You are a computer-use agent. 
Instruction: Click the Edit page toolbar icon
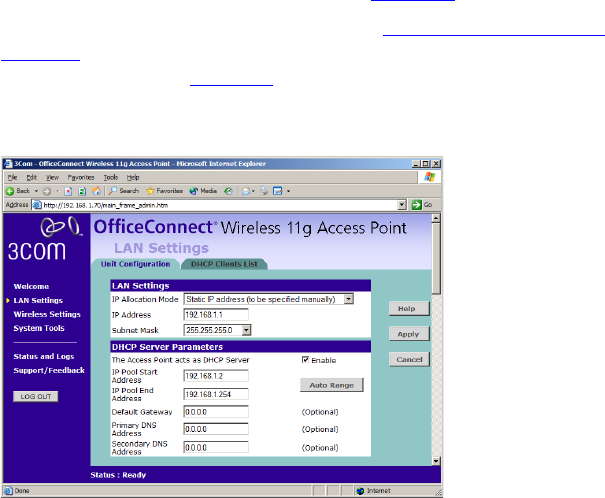click(278, 191)
